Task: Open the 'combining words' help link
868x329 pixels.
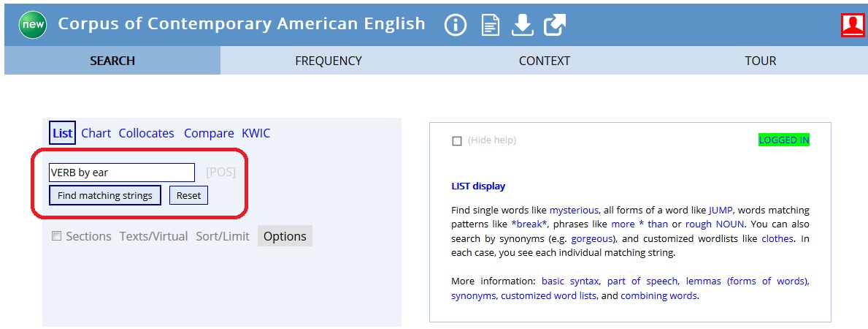Action: 658,295
